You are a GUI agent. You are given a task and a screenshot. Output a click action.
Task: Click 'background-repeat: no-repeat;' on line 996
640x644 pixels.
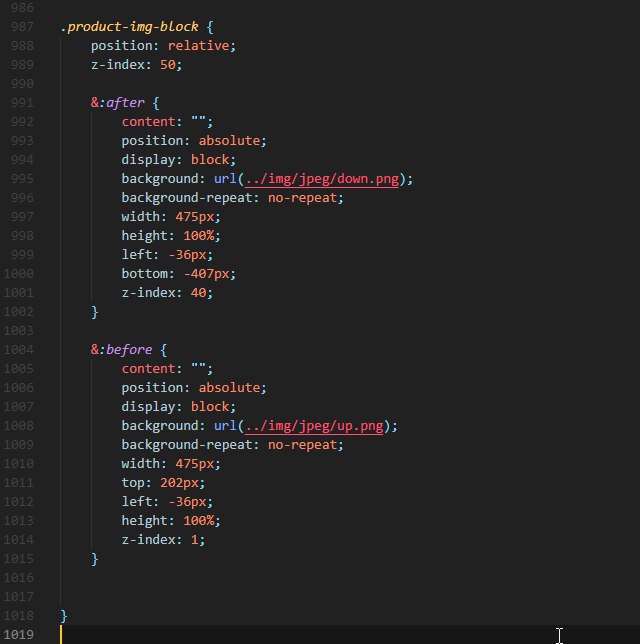[x=233, y=198]
